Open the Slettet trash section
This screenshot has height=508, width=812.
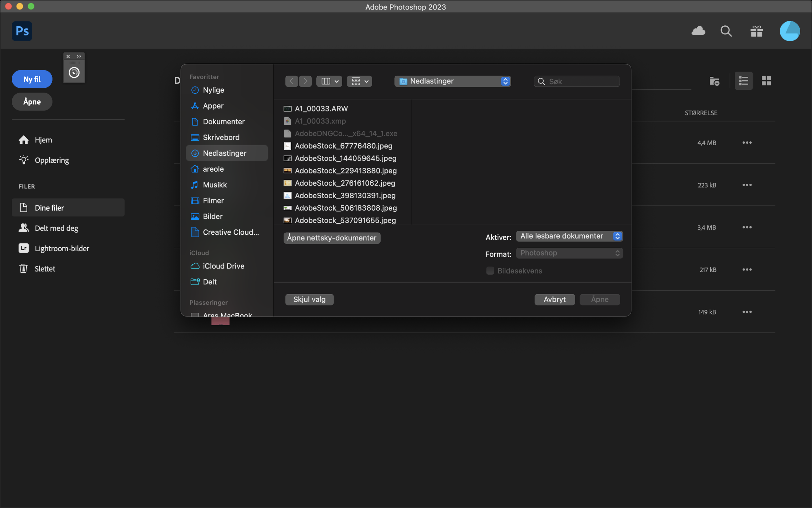(x=37, y=269)
